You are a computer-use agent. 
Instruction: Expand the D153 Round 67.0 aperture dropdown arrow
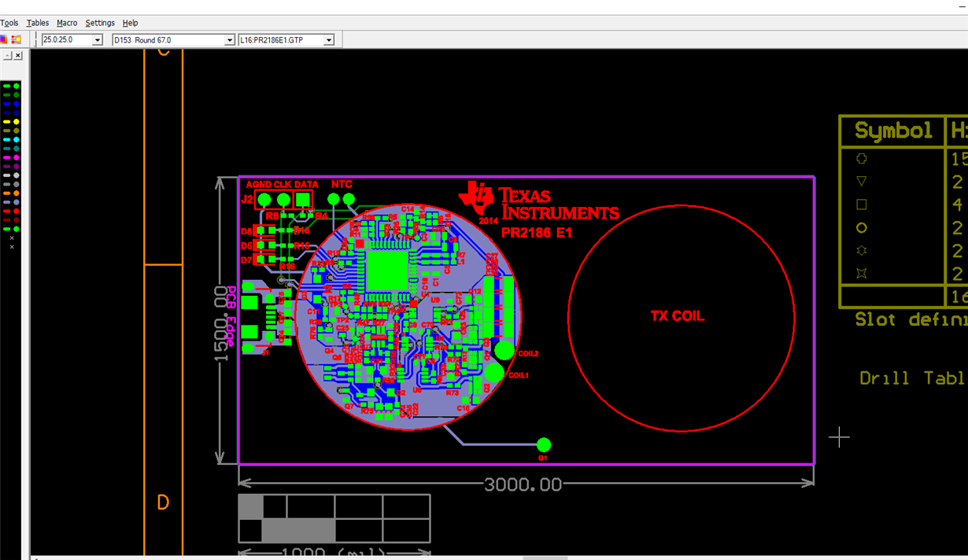pos(230,39)
